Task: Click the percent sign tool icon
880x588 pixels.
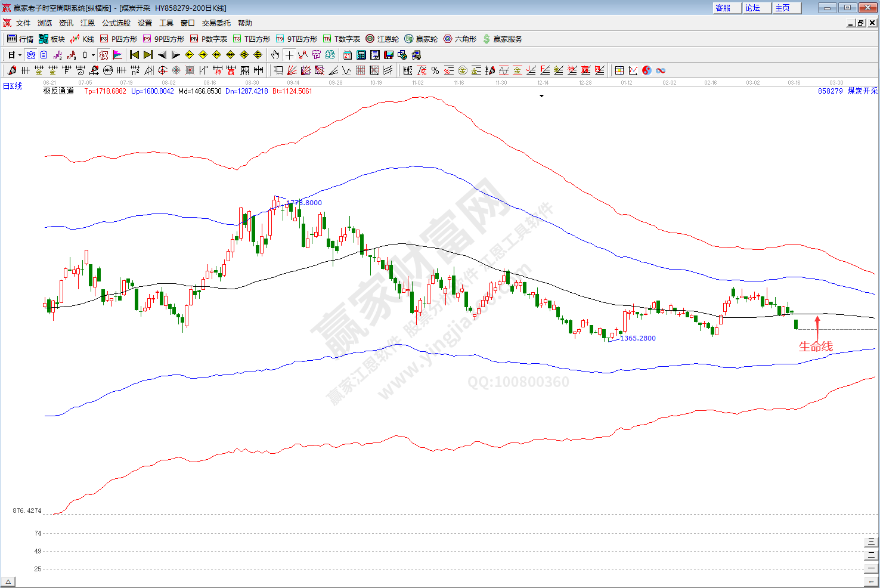Action: [x=435, y=70]
